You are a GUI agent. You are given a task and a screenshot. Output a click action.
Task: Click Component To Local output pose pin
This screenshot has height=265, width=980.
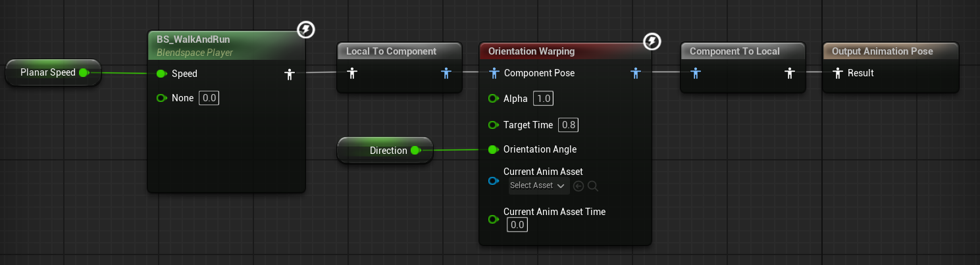point(789,73)
